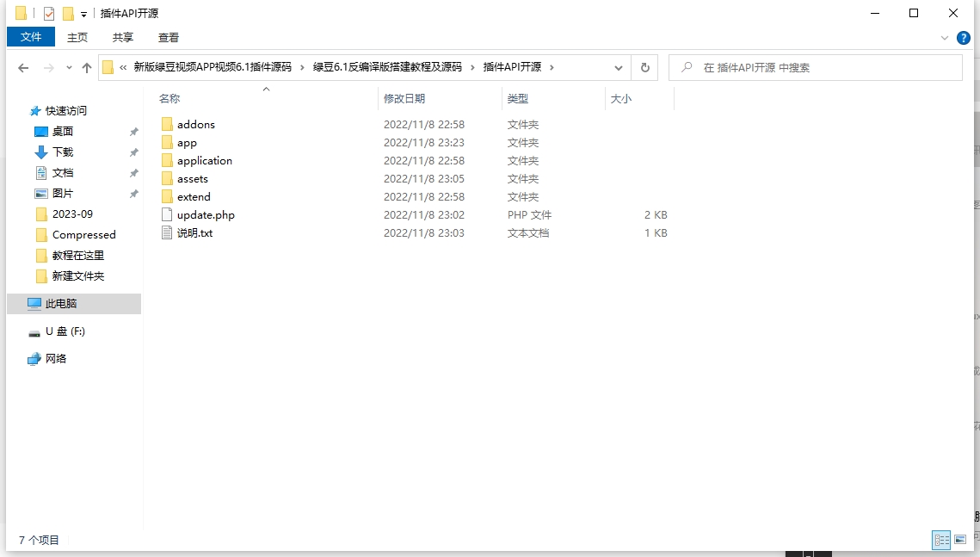980x557 pixels.
Task: Switch to the 查看 ribbon tab
Action: pyautogui.click(x=169, y=37)
